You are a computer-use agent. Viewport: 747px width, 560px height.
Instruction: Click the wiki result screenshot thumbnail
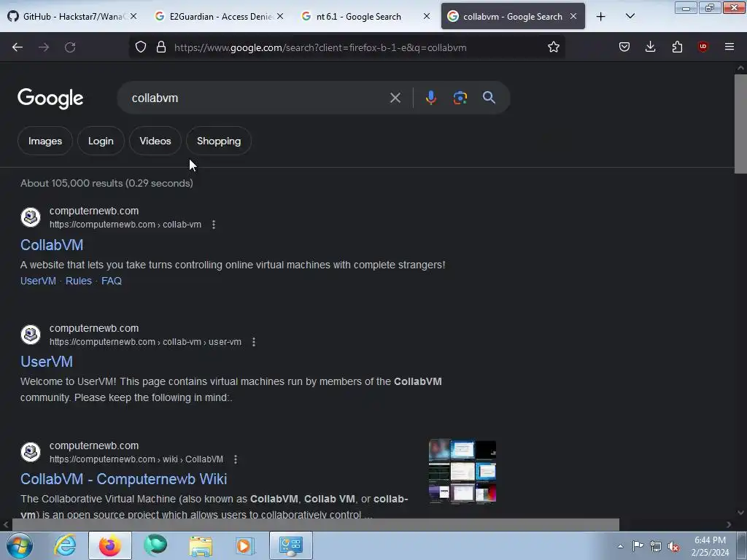(462, 472)
